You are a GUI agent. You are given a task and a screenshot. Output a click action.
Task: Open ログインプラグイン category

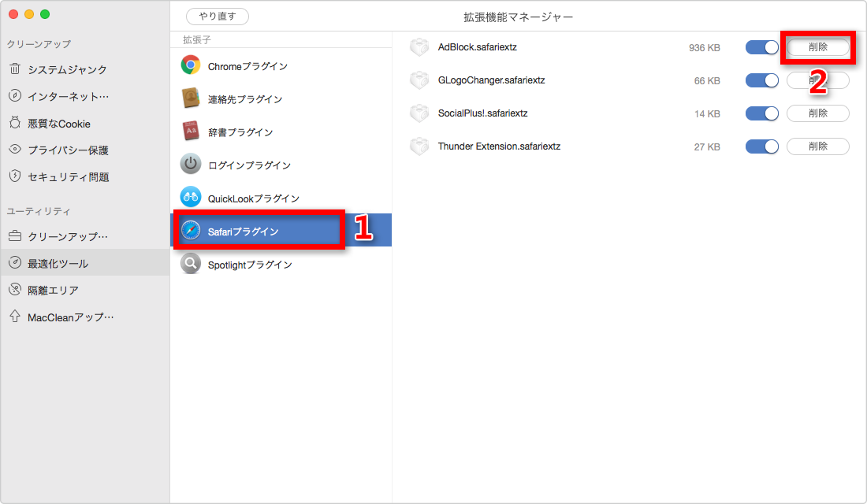[281, 165]
